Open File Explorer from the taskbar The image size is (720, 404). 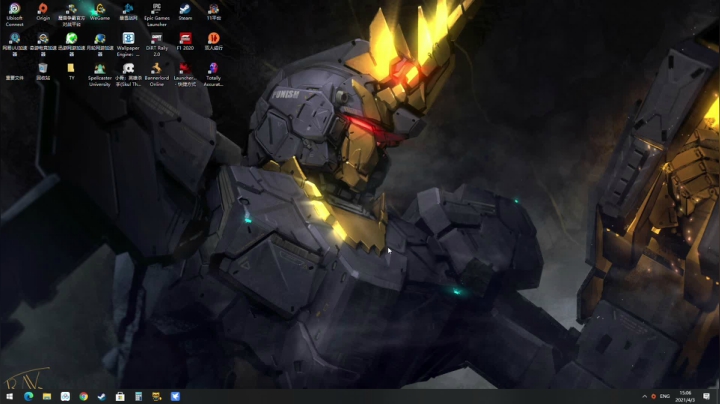47,397
